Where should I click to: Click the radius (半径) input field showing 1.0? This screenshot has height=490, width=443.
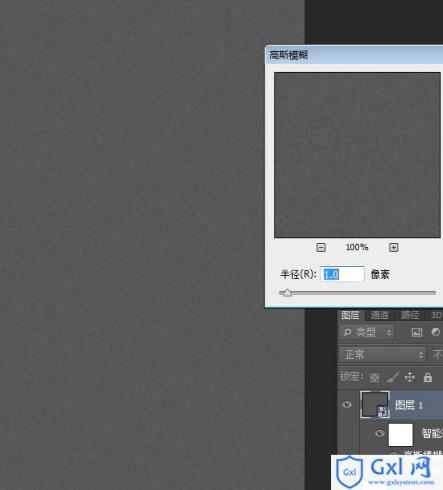point(342,274)
